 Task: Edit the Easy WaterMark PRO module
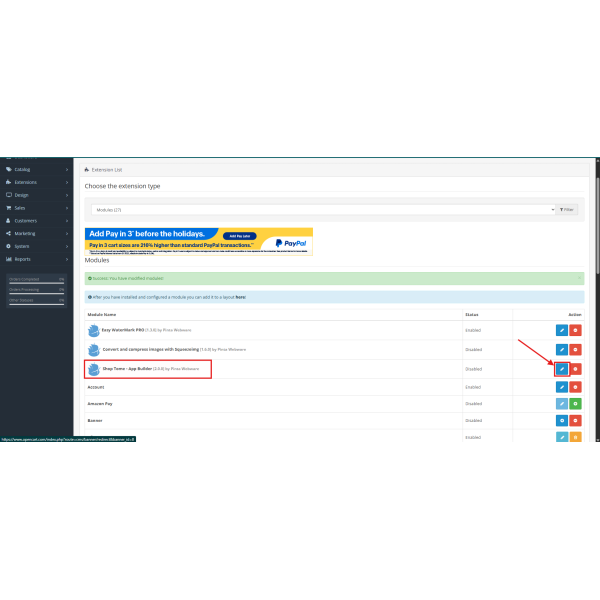(561, 330)
